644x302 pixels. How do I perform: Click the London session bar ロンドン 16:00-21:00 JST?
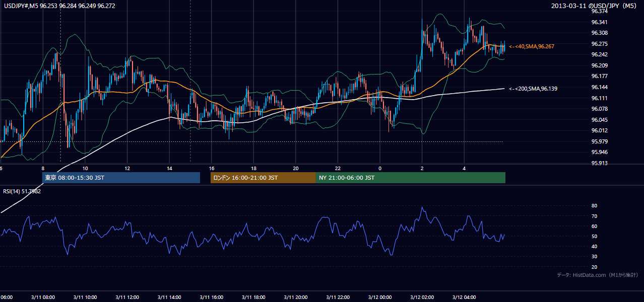[263, 178]
